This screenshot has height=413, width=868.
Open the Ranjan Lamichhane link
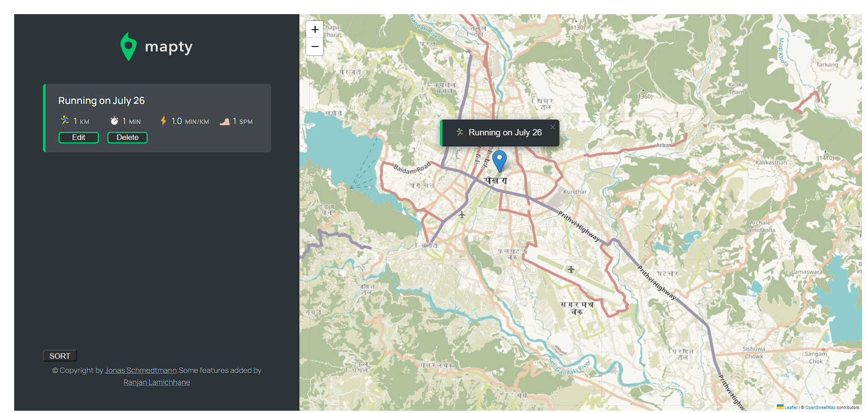[x=157, y=382]
